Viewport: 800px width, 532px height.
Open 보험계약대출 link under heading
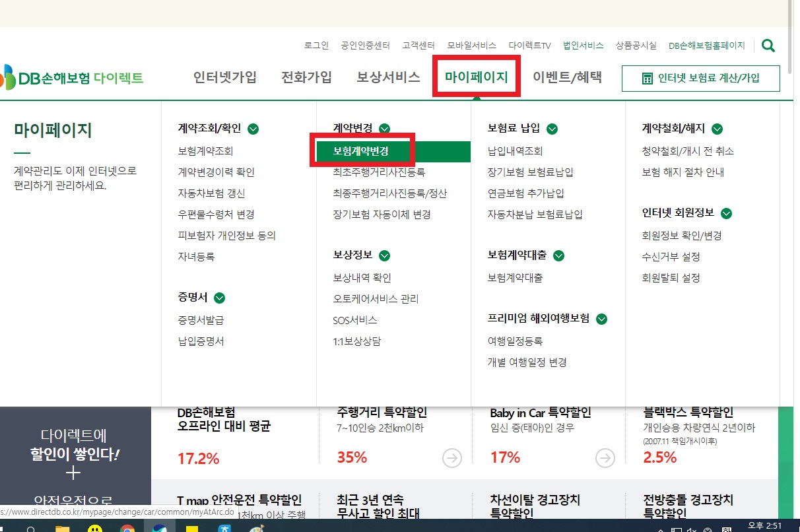[515, 278]
